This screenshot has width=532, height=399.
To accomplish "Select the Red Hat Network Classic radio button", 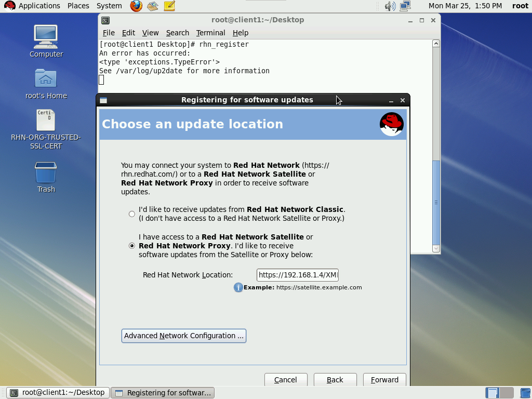I will click(132, 214).
